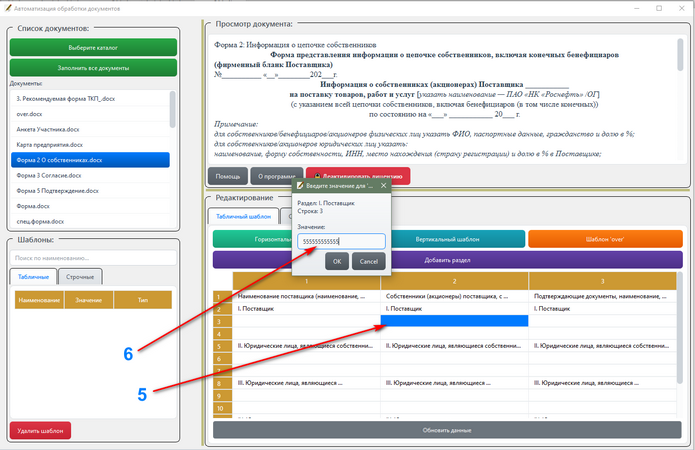Click Вертикальный шаблон button
Viewport: 695px width, 450px height.
click(457, 239)
